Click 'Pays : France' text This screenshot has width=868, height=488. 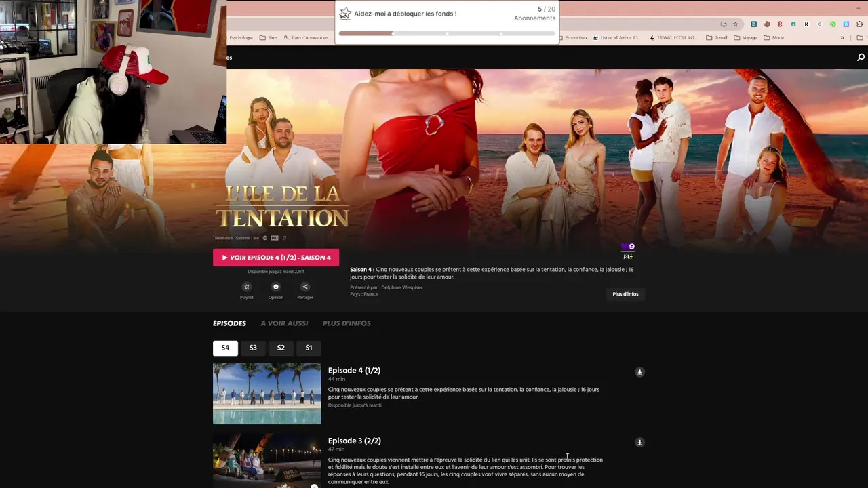pos(364,294)
